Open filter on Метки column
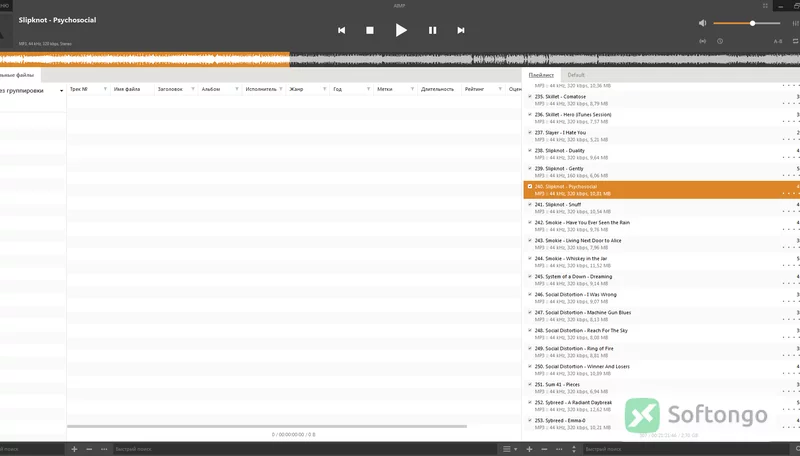The width and height of the screenshot is (800, 456). 412,89
